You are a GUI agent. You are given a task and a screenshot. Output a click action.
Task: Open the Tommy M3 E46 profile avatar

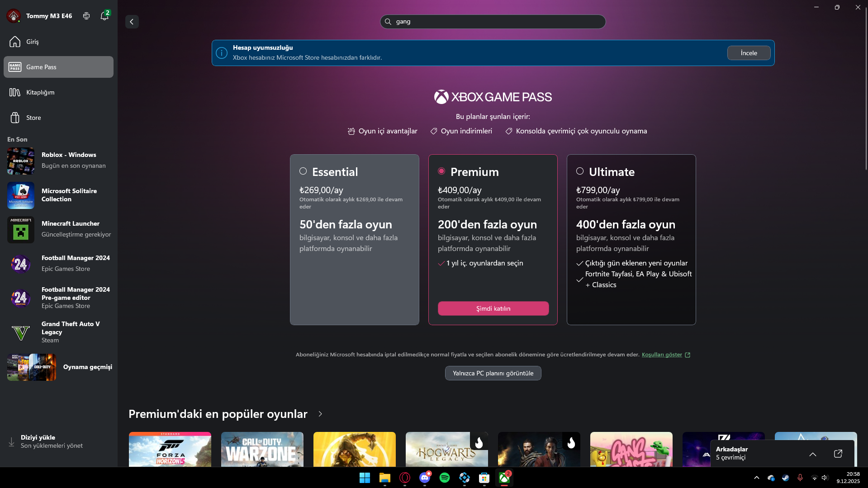(x=14, y=16)
